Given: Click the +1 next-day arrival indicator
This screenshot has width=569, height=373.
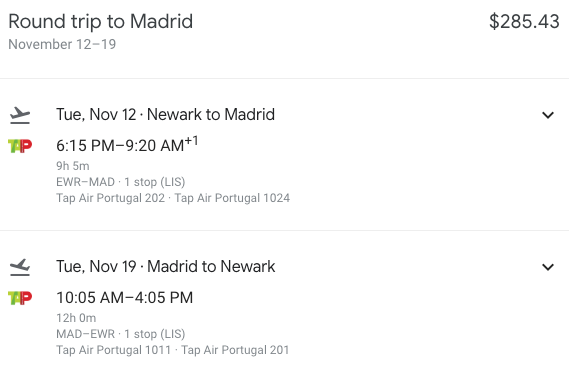Looking at the screenshot, I should tap(192, 141).
